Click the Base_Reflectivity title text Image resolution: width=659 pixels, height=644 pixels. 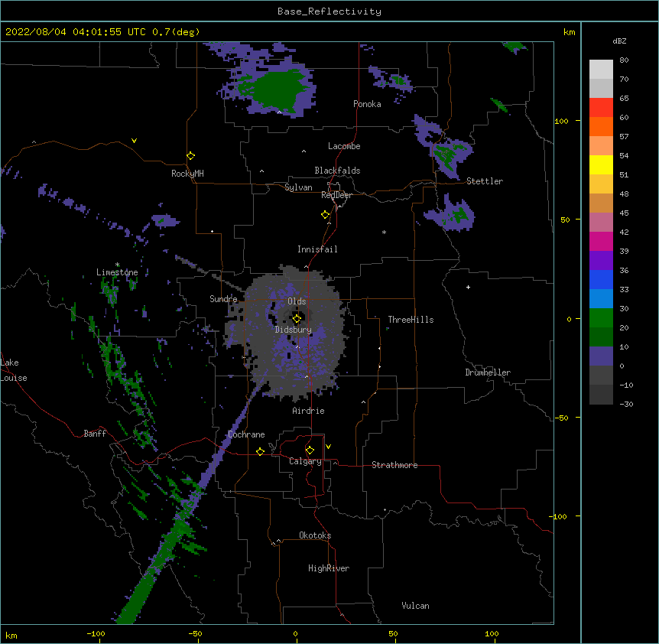point(329,11)
